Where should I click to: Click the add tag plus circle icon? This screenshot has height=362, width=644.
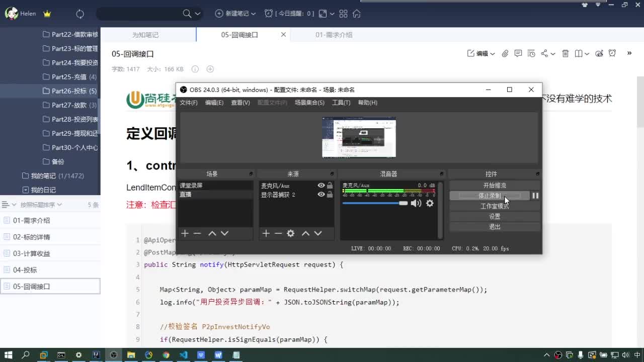(x=210, y=69)
